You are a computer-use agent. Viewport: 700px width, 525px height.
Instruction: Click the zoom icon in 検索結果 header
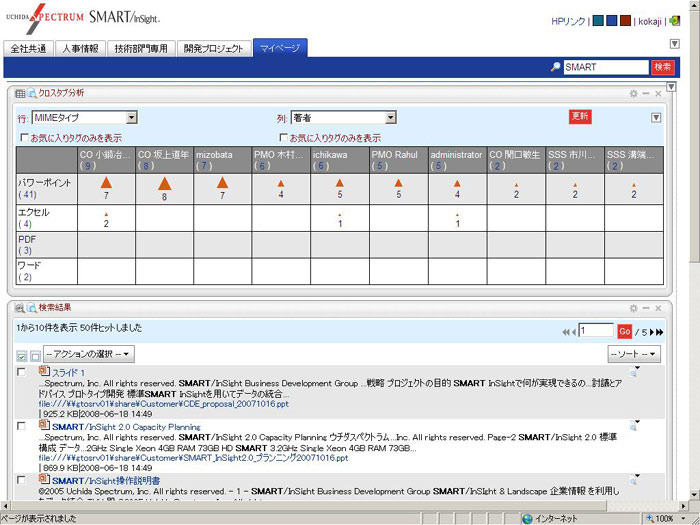20,308
